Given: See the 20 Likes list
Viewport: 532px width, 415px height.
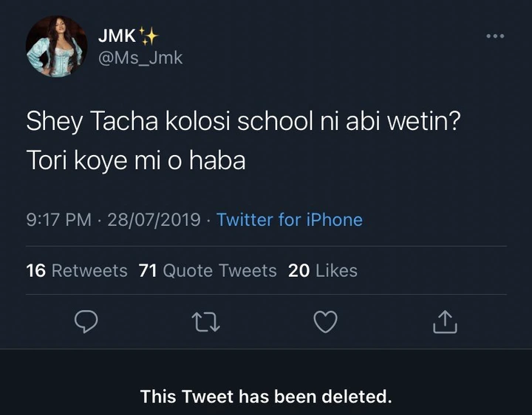Looking at the screenshot, I should [x=322, y=271].
